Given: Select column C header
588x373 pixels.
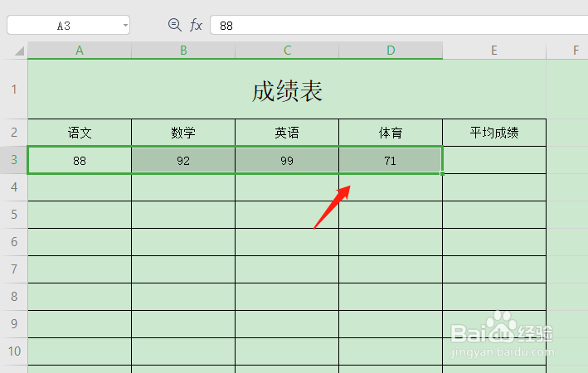Looking at the screenshot, I should coord(287,51).
